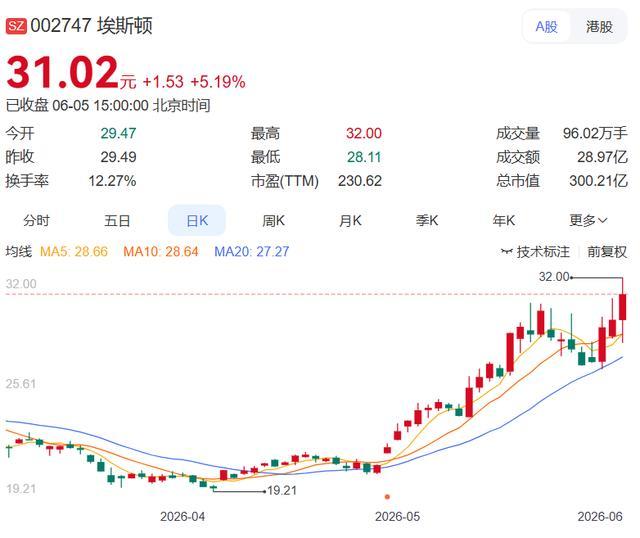Screen dimensions: 640x538
Task: Click the 总市值 value 300.21亿
Action: point(598,180)
